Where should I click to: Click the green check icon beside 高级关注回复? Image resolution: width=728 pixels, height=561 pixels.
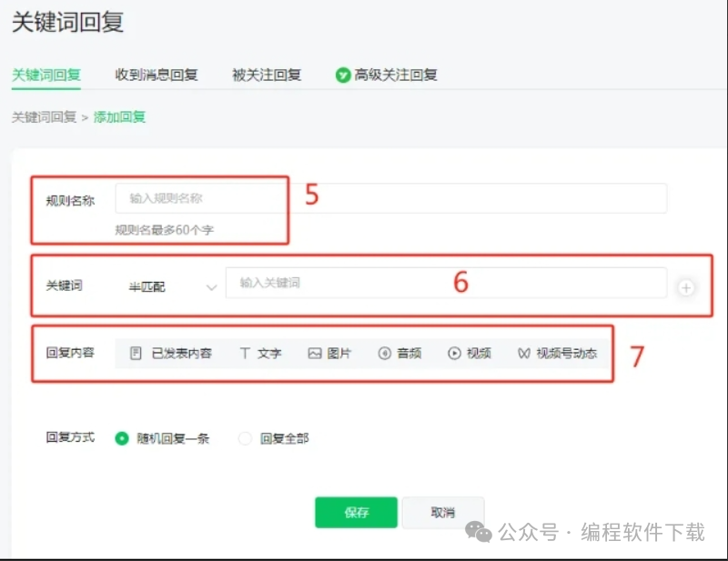click(343, 75)
